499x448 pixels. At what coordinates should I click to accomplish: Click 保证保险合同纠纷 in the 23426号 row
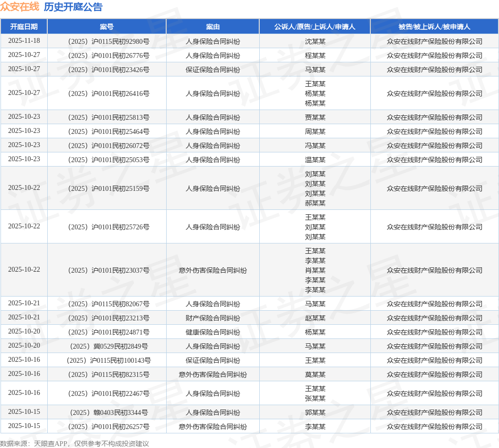(212, 70)
